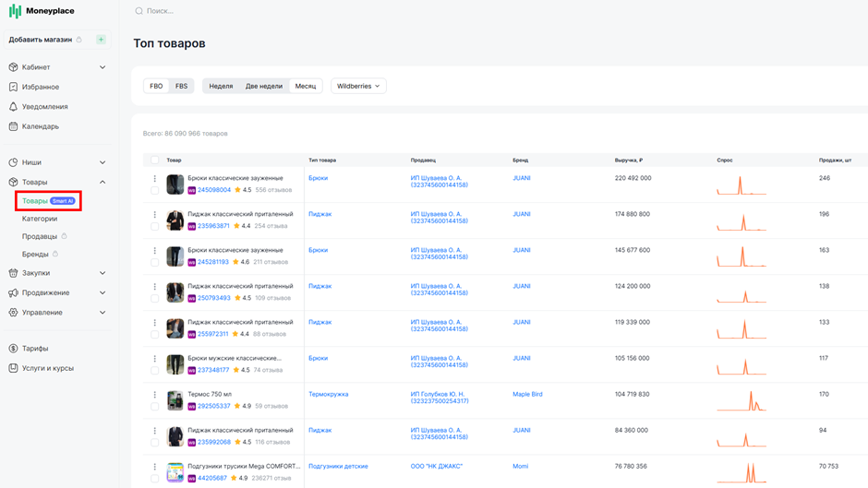Expand the Ниши sidebar section
The width and height of the screenshot is (868, 488).
[x=102, y=162]
